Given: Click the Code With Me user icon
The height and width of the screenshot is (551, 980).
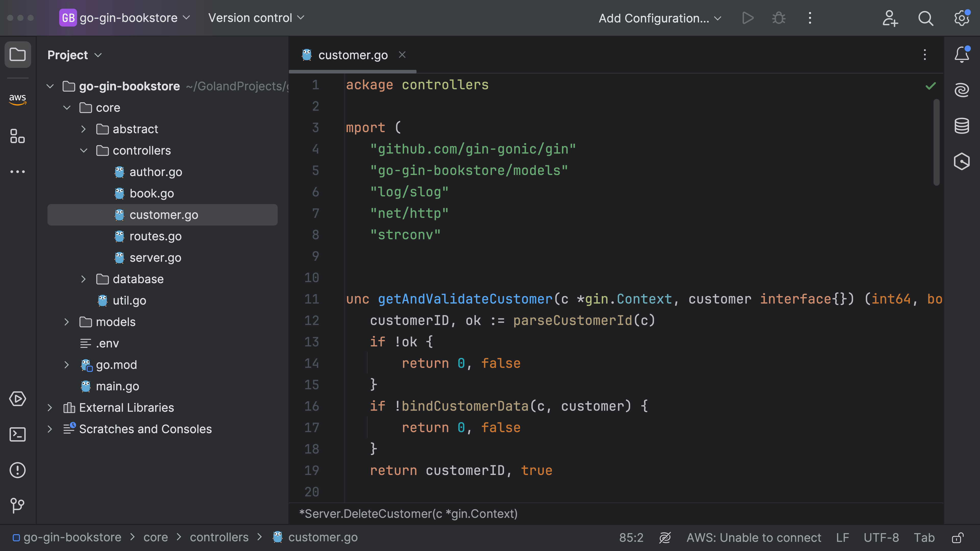Looking at the screenshot, I should point(890,18).
